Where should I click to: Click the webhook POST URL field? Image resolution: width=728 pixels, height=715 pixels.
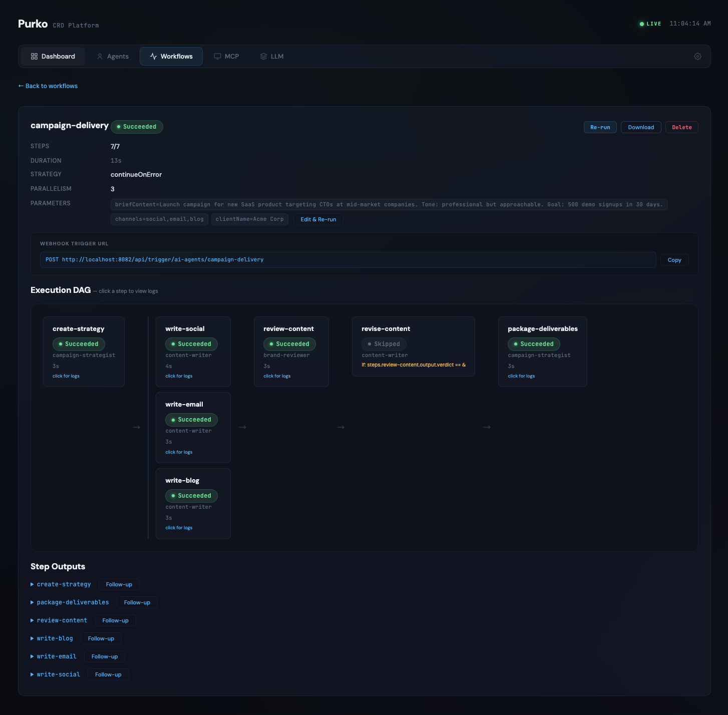tap(348, 260)
